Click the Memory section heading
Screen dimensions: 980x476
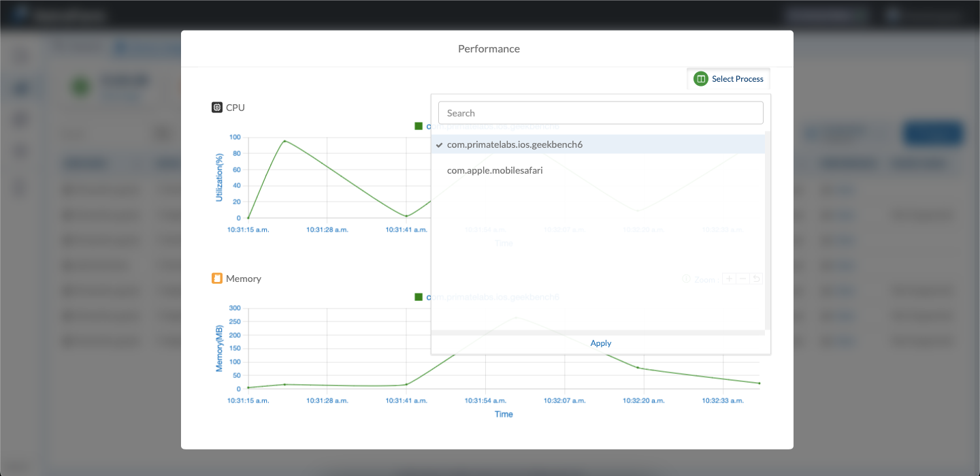point(244,279)
